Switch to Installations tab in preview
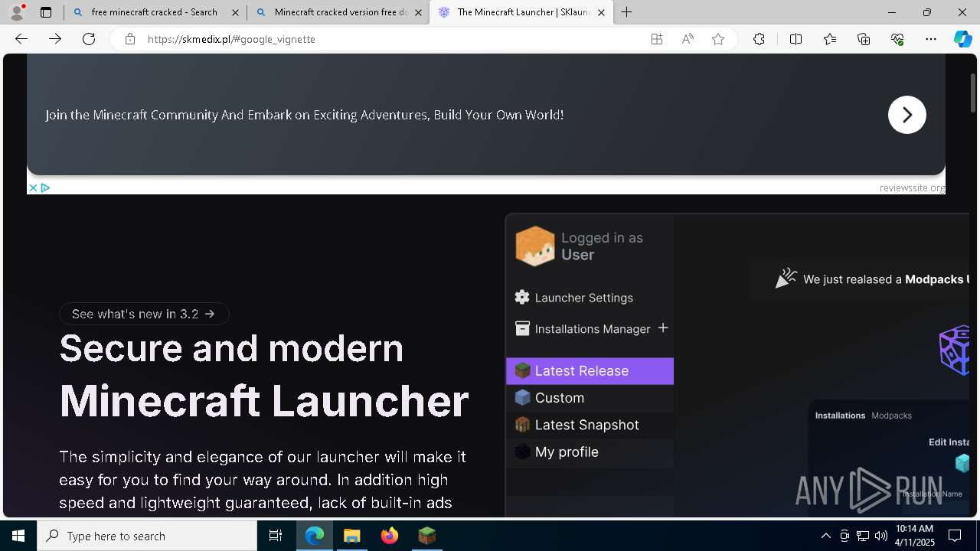 click(x=840, y=416)
